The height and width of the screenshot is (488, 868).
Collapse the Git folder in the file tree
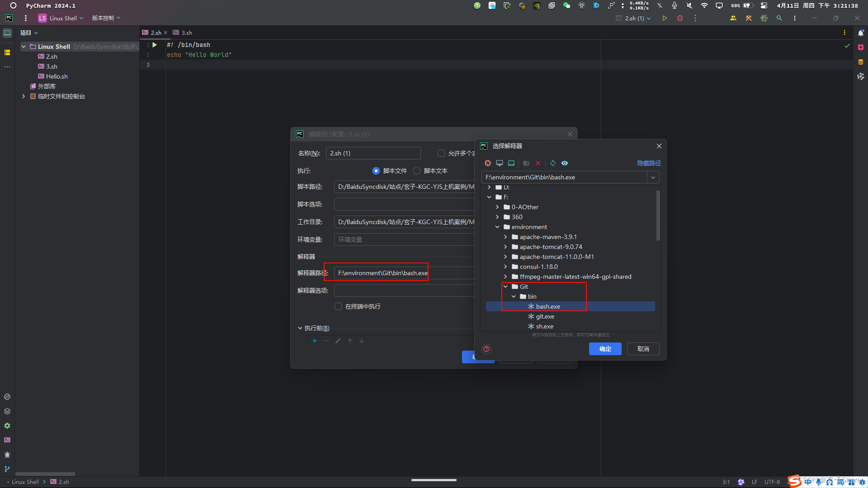(x=505, y=286)
